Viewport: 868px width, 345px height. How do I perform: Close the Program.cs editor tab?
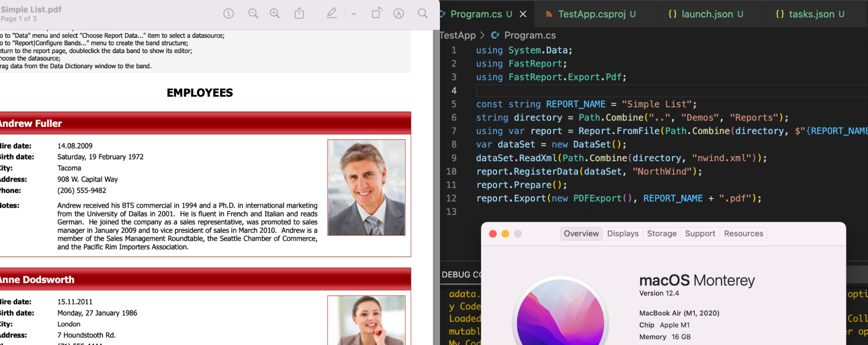[x=523, y=14]
